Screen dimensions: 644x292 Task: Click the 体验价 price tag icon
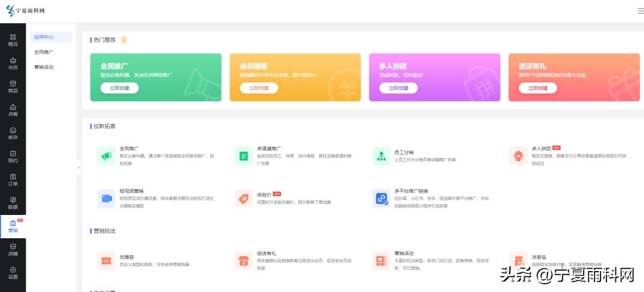tap(243, 199)
